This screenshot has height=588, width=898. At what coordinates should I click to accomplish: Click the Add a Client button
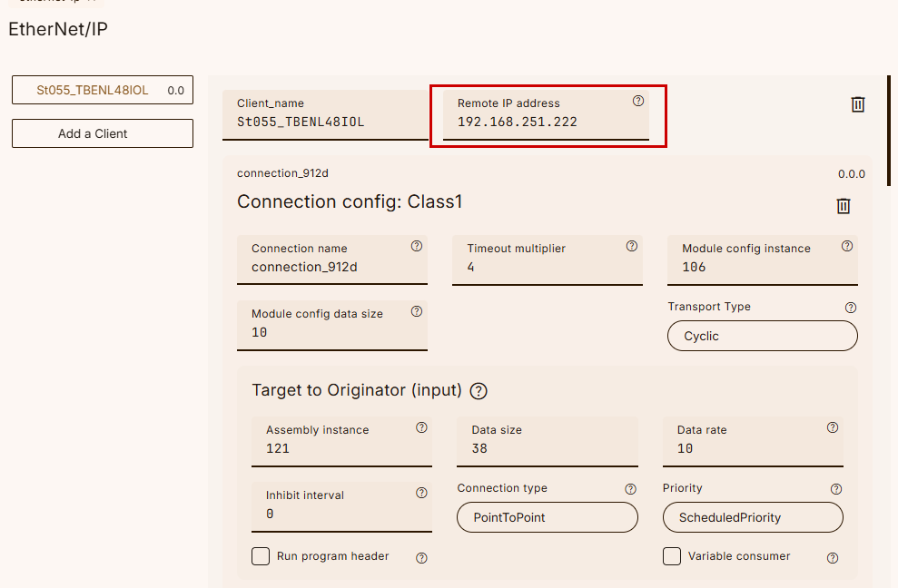tap(102, 133)
